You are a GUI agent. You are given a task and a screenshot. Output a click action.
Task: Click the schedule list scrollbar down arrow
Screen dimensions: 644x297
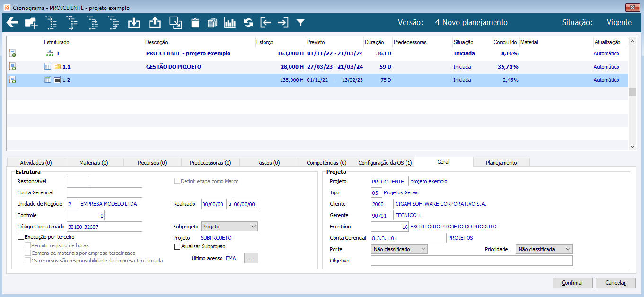633,147
